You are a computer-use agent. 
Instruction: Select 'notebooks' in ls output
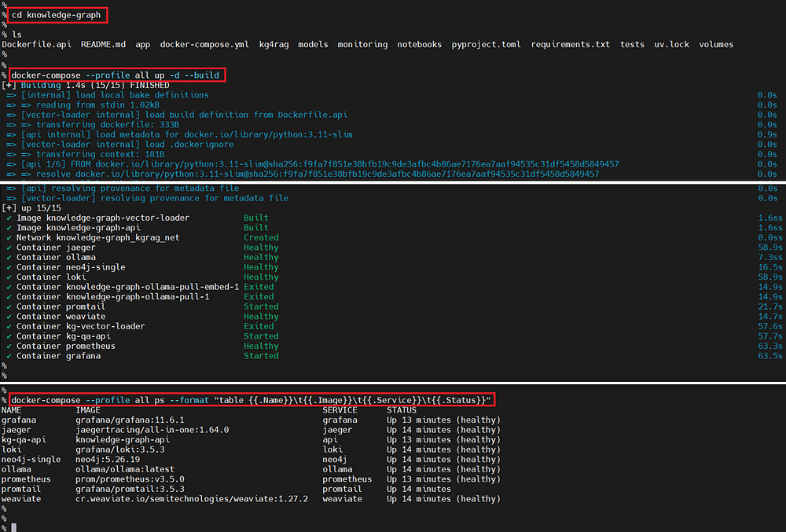420,45
